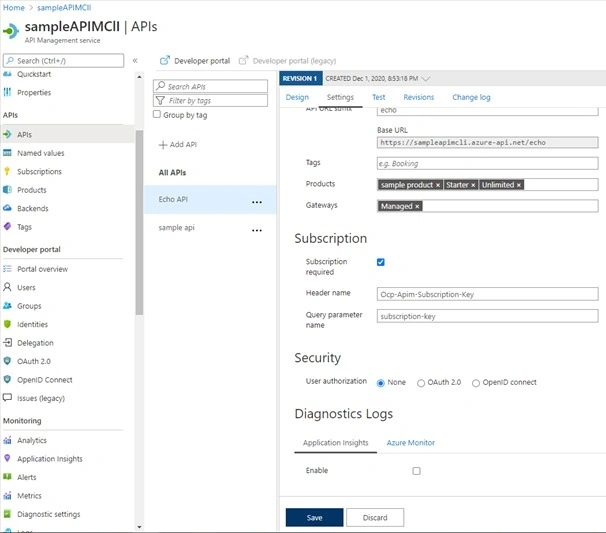Click the Add API button

(178, 145)
